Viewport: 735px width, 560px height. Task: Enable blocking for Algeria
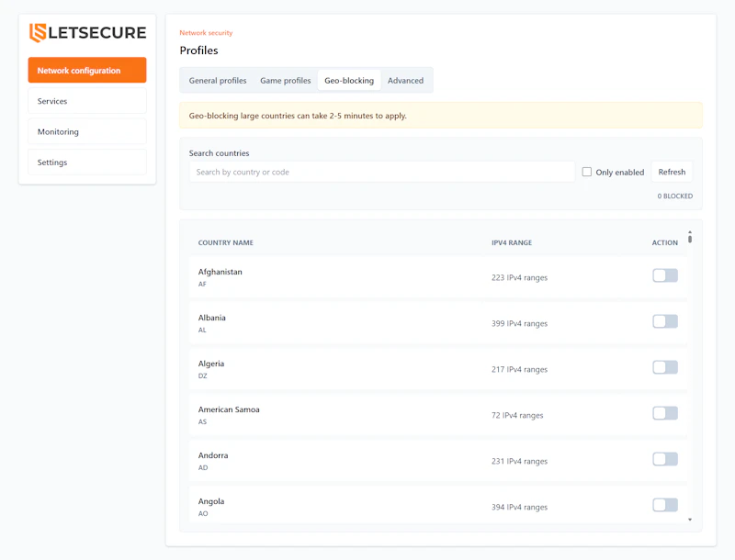pyautogui.click(x=665, y=367)
